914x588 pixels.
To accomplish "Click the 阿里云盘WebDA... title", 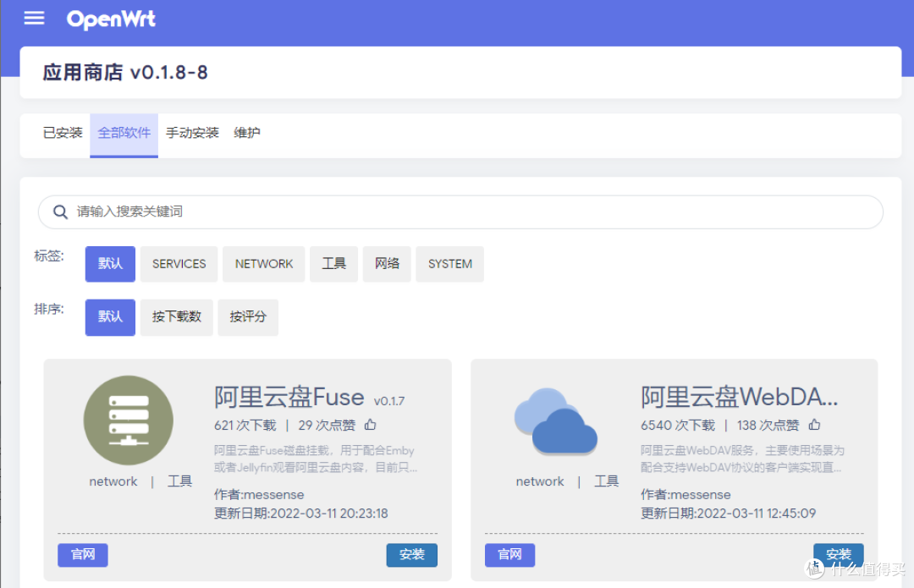I will (739, 397).
